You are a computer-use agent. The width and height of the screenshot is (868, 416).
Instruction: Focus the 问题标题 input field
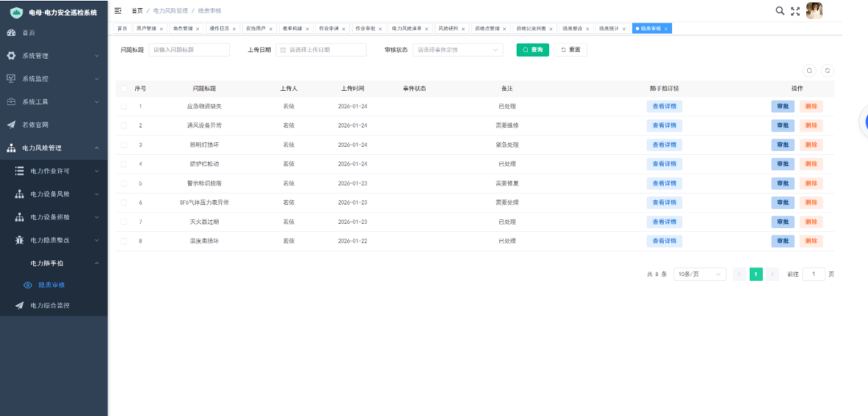(190, 50)
